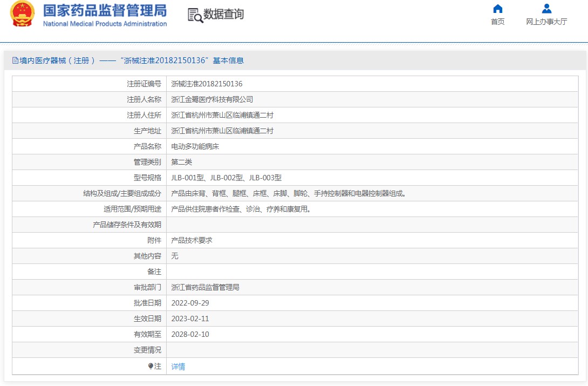The image size is (588, 386).
Task: Click the 无 value in 其他内容
Action: click(175, 256)
